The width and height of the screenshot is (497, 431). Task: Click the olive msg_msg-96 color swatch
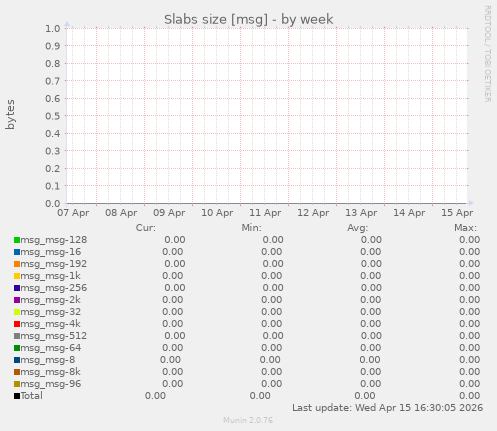17,384
